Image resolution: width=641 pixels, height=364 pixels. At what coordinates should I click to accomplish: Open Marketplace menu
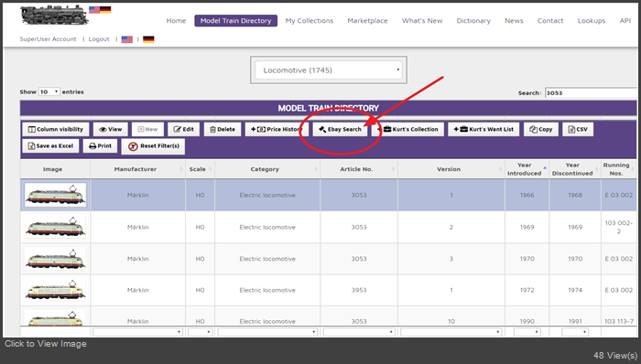click(x=367, y=21)
